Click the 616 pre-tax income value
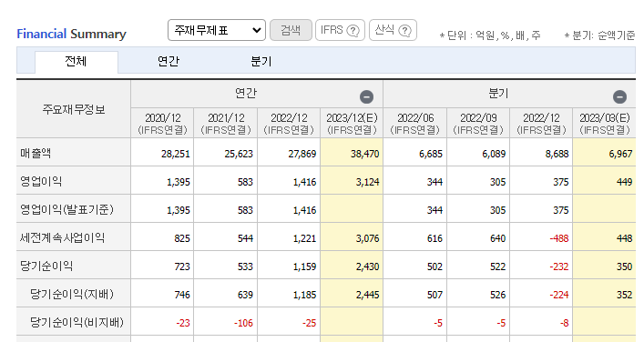 434,238
